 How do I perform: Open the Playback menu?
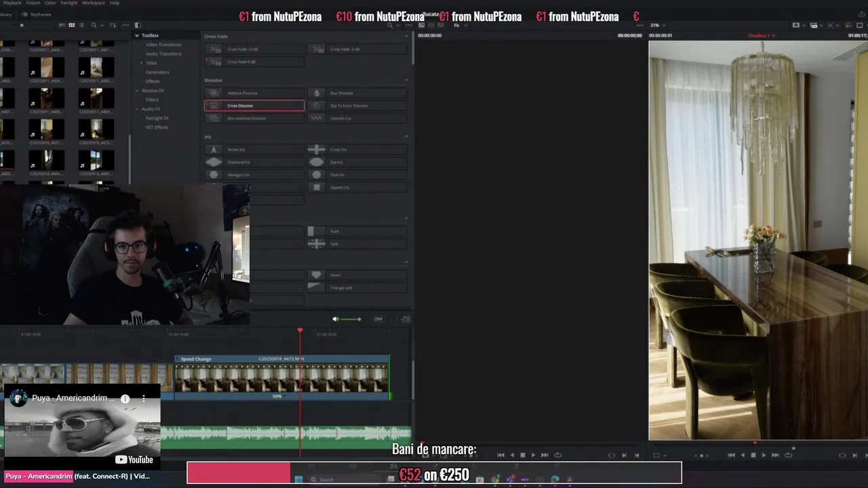click(x=12, y=3)
